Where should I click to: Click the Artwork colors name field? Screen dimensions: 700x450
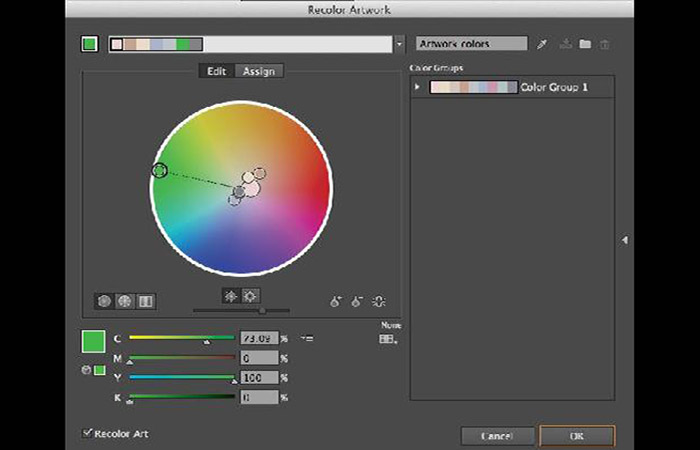[471, 44]
